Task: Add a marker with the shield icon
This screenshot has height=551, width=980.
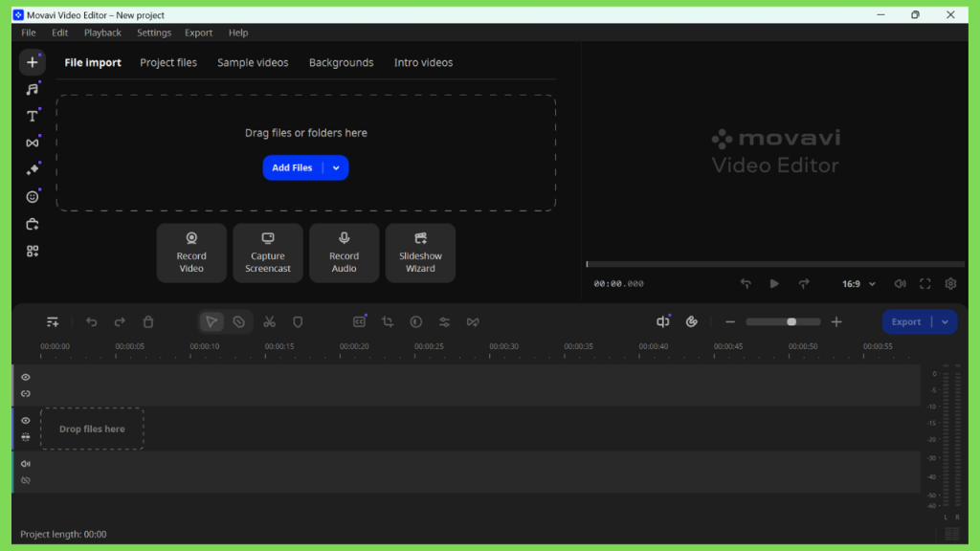Action: click(x=299, y=322)
